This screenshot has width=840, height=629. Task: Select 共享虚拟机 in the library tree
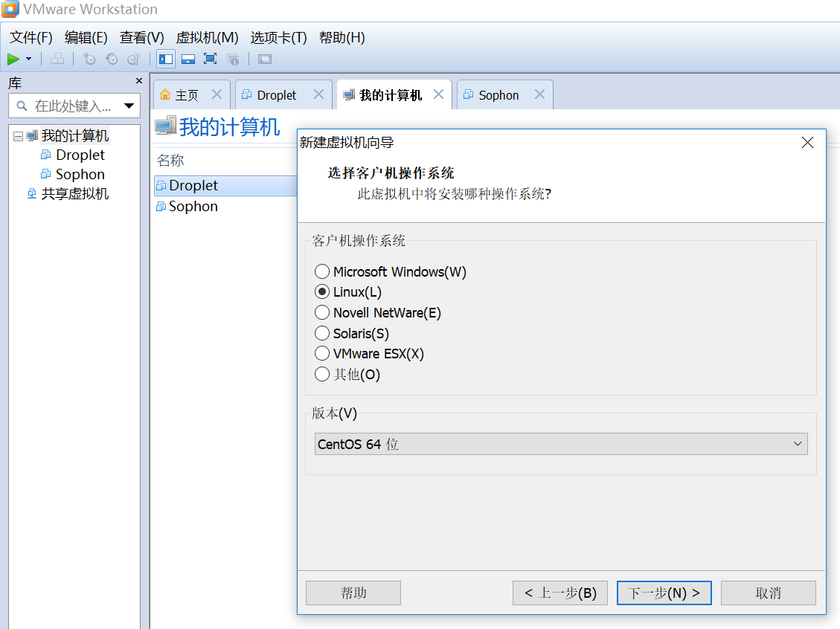[x=75, y=194]
